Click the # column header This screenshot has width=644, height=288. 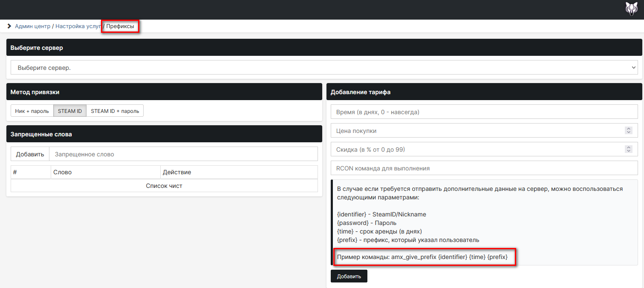(31, 172)
